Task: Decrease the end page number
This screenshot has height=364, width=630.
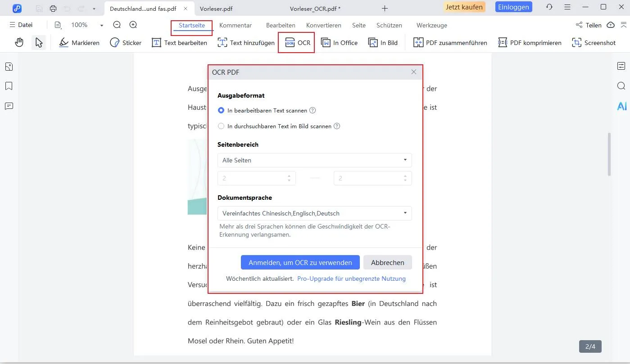Action: click(405, 181)
